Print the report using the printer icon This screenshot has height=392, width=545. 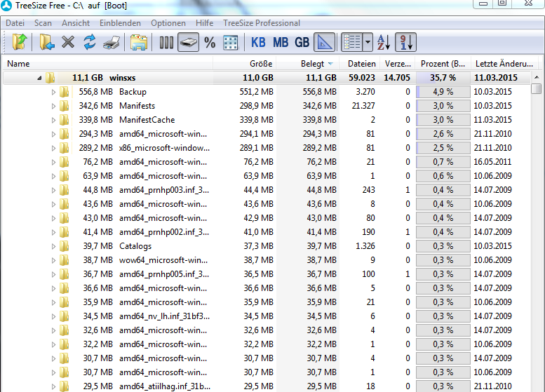[112, 43]
